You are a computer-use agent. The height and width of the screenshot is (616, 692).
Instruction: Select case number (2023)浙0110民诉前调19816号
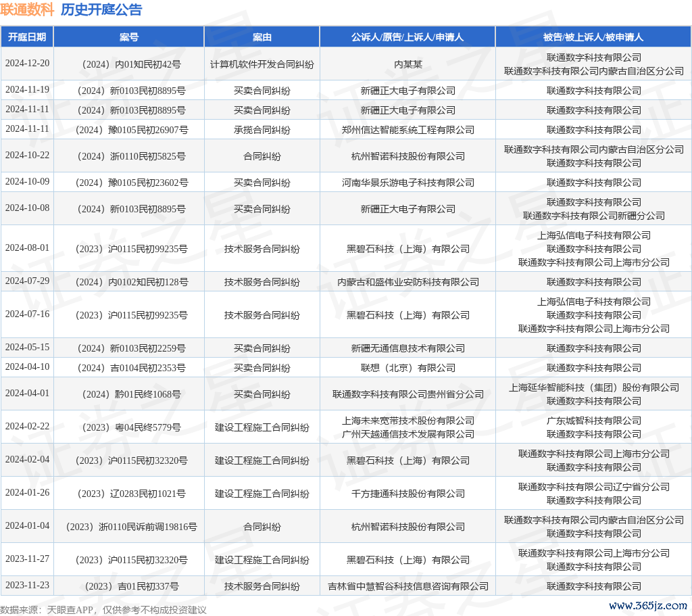132,526
